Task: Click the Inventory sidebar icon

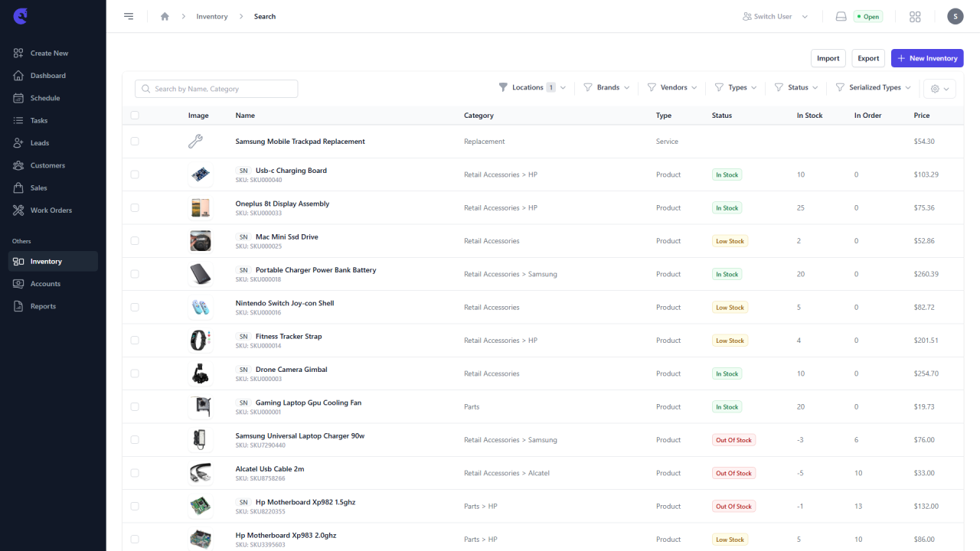Action: point(18,262)
